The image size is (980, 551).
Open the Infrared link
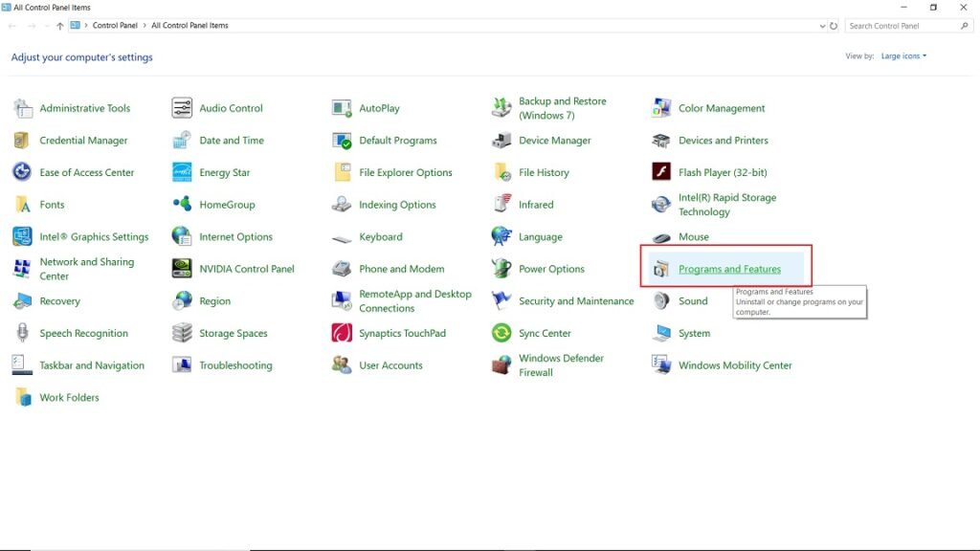click(x=536, y=205)
